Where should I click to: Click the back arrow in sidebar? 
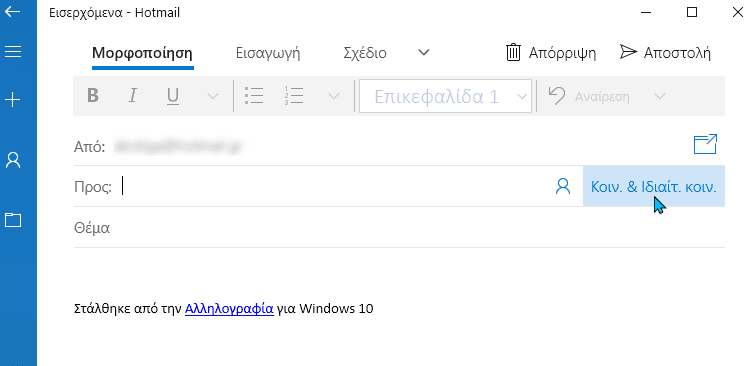12,11
